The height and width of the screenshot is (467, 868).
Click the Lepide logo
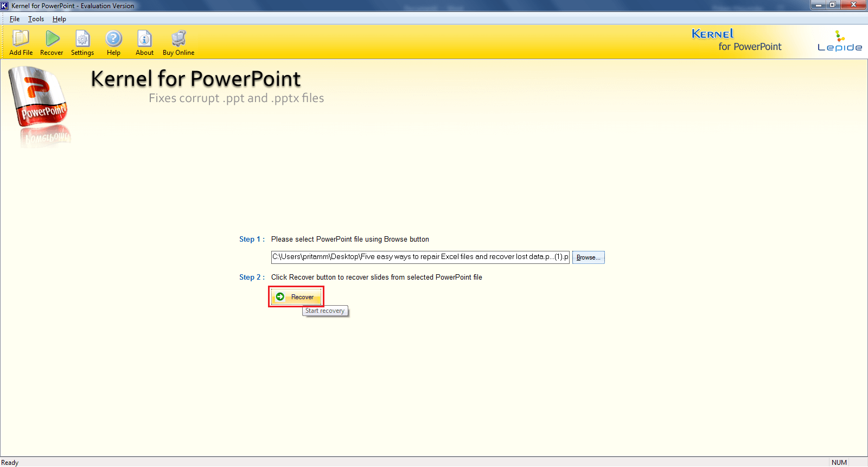pos(840,41)
